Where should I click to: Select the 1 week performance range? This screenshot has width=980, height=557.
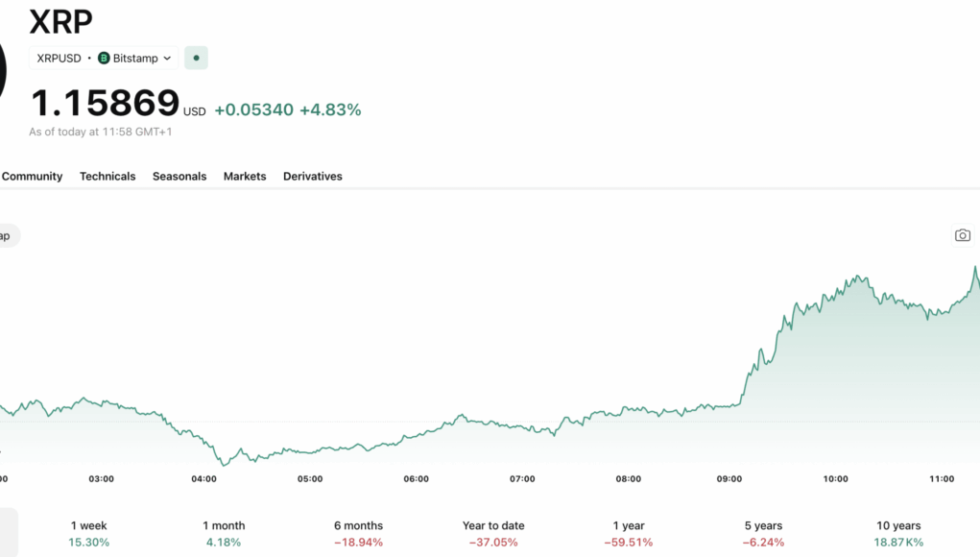[88, 534]
